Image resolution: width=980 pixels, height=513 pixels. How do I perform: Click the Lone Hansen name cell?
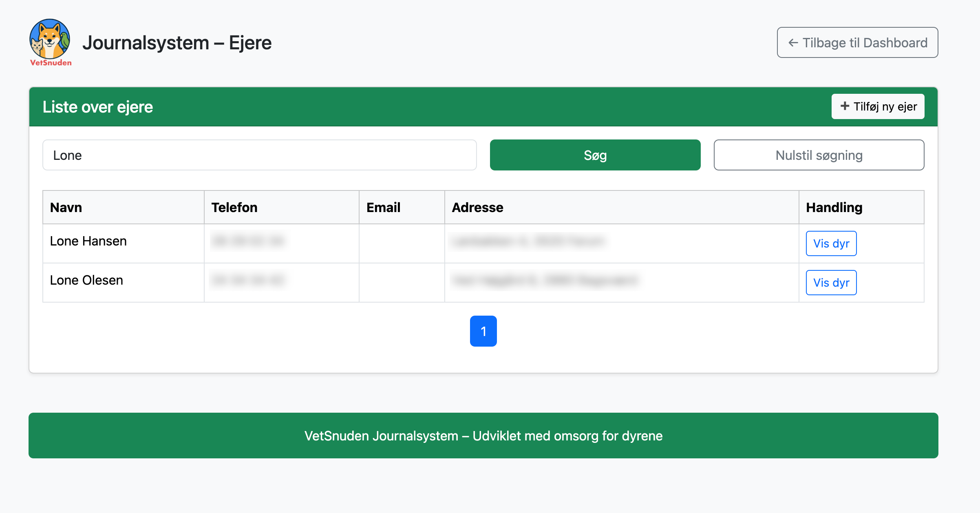[x=124, y=243]
